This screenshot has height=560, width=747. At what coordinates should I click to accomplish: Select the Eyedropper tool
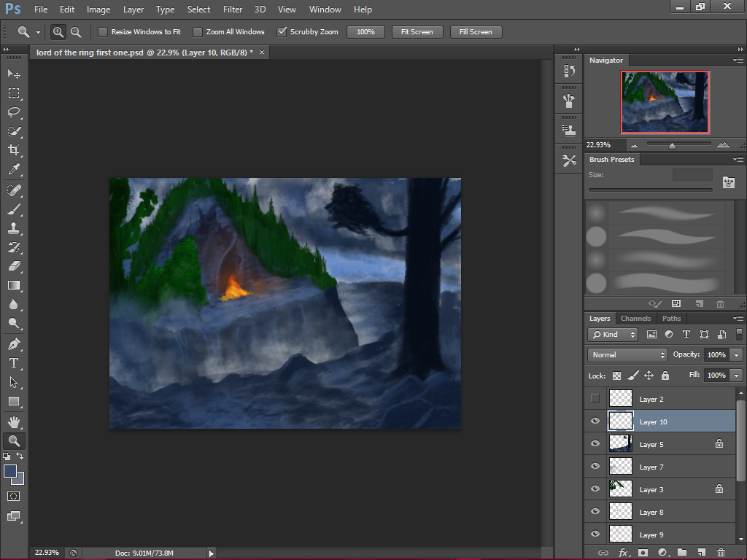pos(14,169)
